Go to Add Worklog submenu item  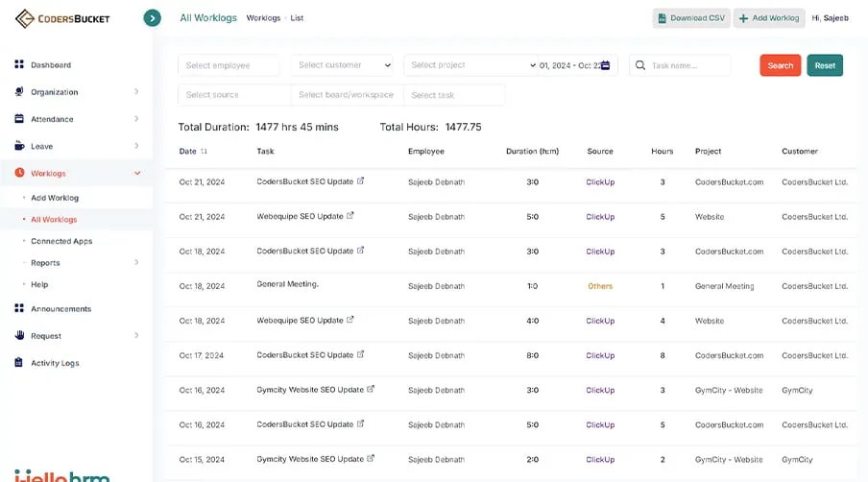click(x=55, y=198)
